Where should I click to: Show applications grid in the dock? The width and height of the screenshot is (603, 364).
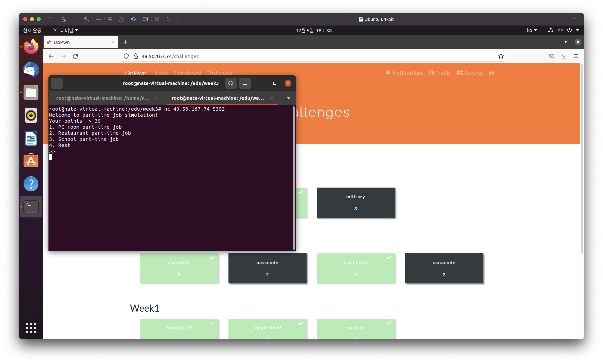pyautogui.click(x=31, y=327)
